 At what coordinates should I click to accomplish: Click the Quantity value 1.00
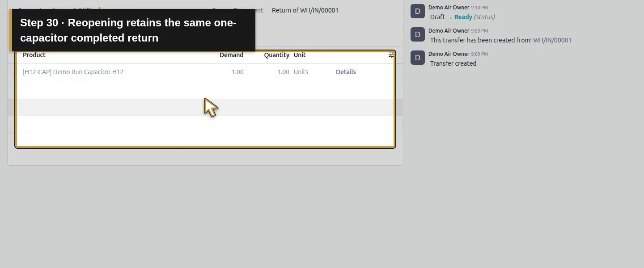[x=283, y=72]
